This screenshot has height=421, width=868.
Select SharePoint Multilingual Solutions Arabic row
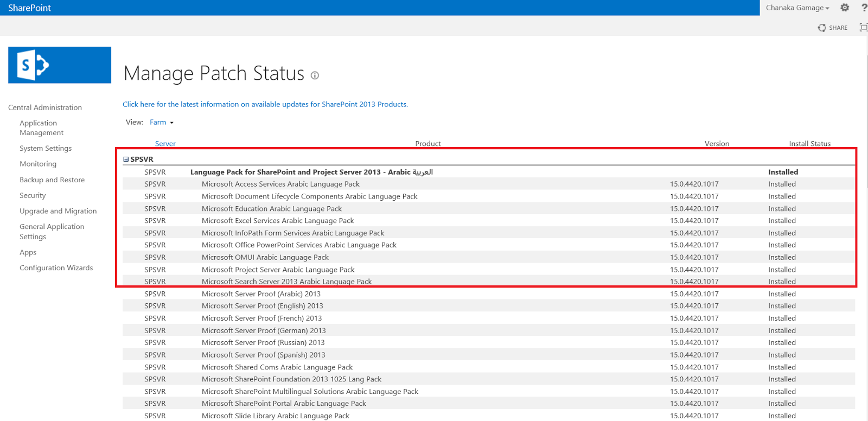tap(489, 392)
